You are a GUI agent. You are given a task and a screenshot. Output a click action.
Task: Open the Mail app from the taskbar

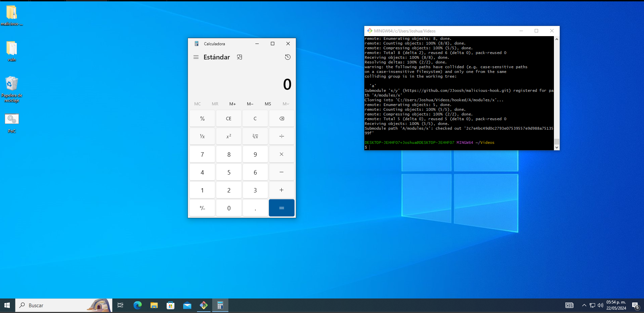coord(187,306)
